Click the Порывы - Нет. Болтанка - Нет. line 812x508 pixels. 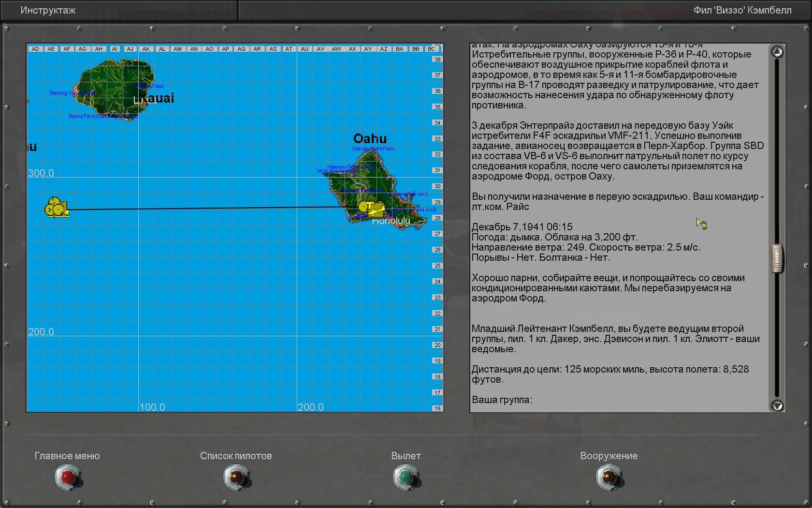[x=541, y=257]
